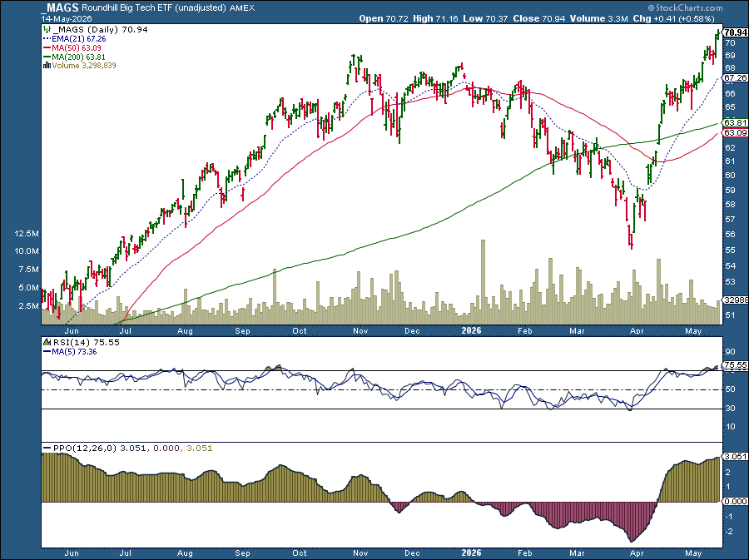Click the 75.55 RSI value tag on axis

pyautogui.click(x=735, y=365)
